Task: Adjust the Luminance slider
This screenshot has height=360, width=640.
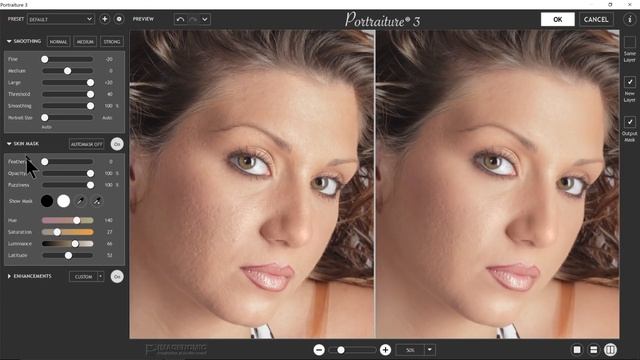Action: (x=68, y=244)
